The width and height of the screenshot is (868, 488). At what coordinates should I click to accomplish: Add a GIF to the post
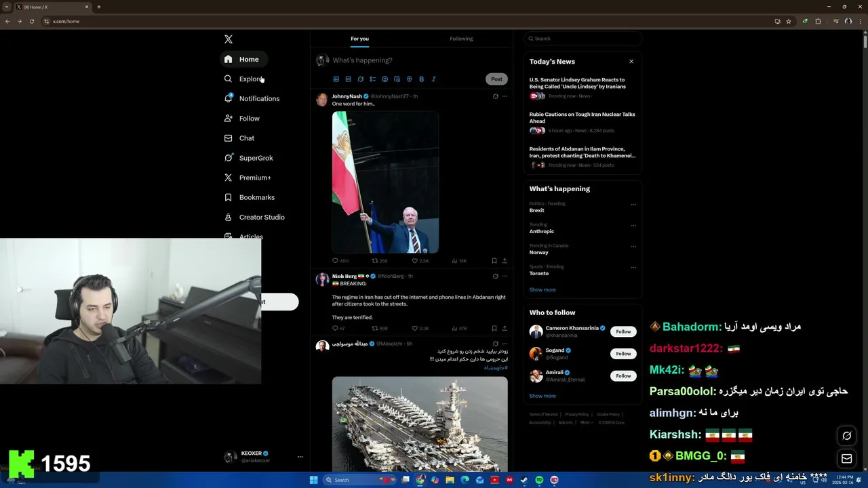tap(348, 79)
